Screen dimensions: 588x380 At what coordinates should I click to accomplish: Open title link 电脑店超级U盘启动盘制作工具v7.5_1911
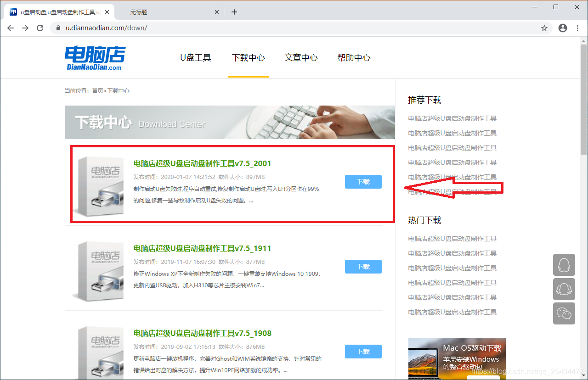click(x=202, y=248)
